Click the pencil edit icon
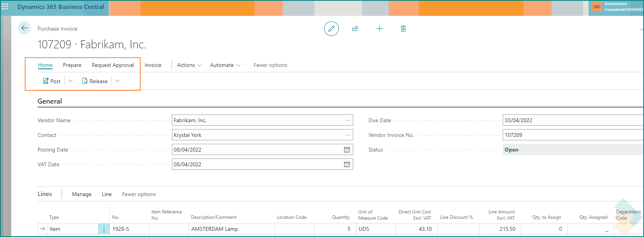Viewport: 644px width, 237px height. coord(331,29)
